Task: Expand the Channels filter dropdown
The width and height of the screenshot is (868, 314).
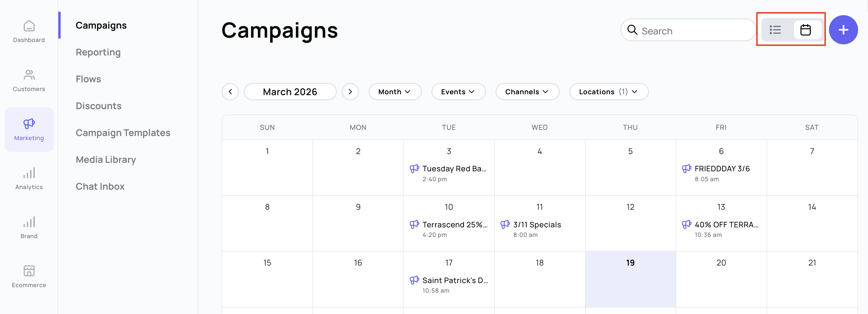Action: coord(527,92)
